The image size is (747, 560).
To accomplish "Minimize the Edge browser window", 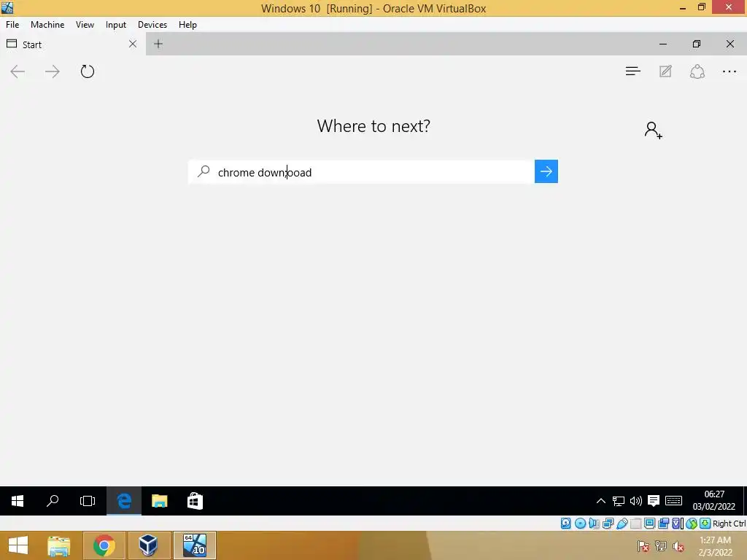I will (662, 44).
